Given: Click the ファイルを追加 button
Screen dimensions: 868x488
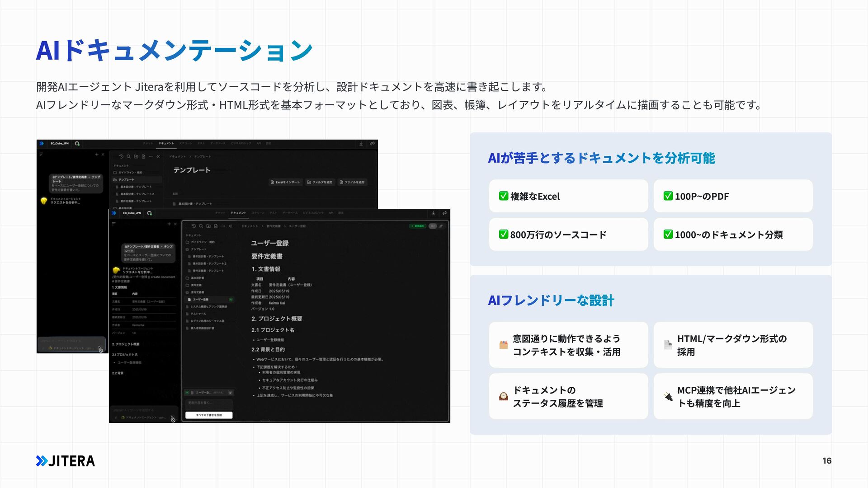Looking at the screenshot, I should (352, 182).
